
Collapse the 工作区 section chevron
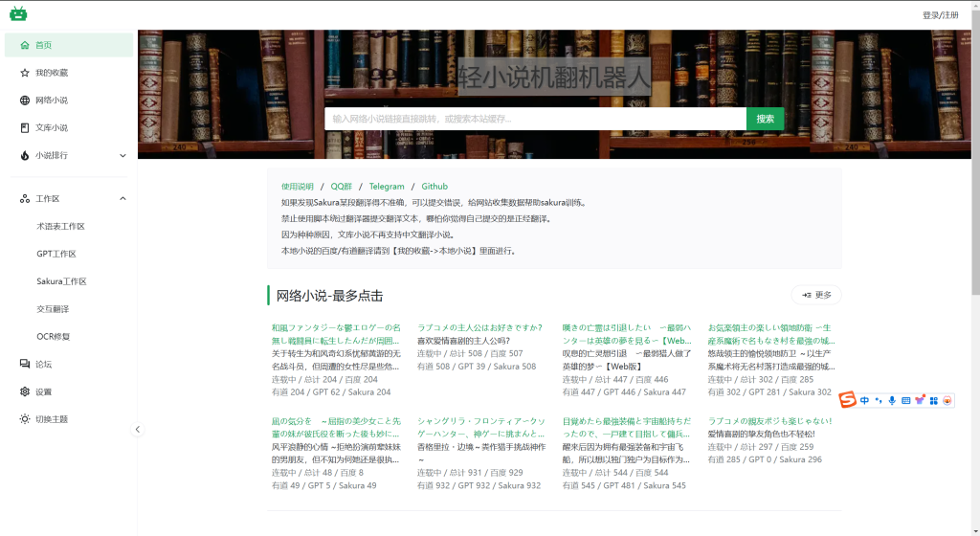[x=122, y=199]
